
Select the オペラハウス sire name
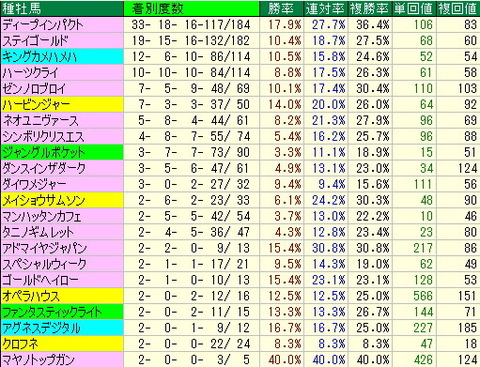(x=31, y=296)
